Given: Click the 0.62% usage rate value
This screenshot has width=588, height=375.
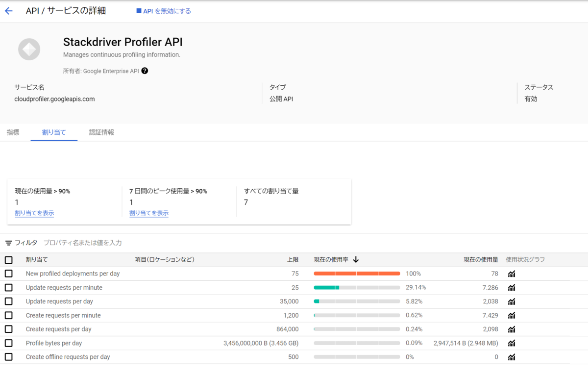Looking at the screenshot, I should point(414,315).
